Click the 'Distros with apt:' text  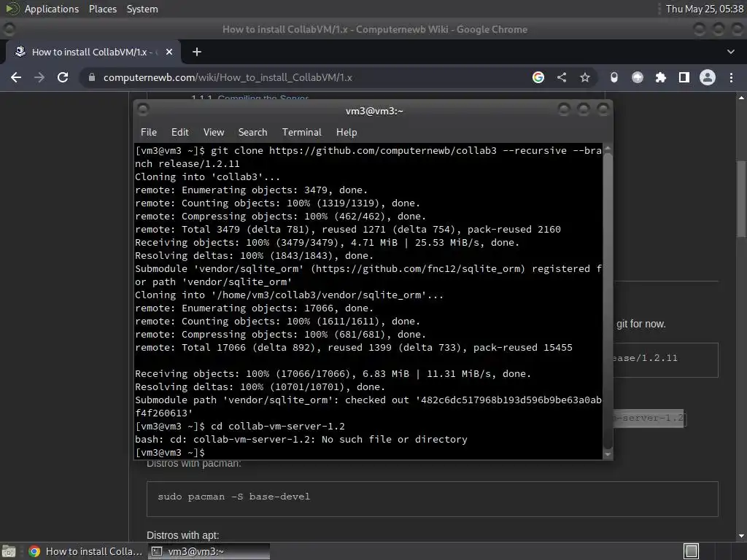click(183, 535)
